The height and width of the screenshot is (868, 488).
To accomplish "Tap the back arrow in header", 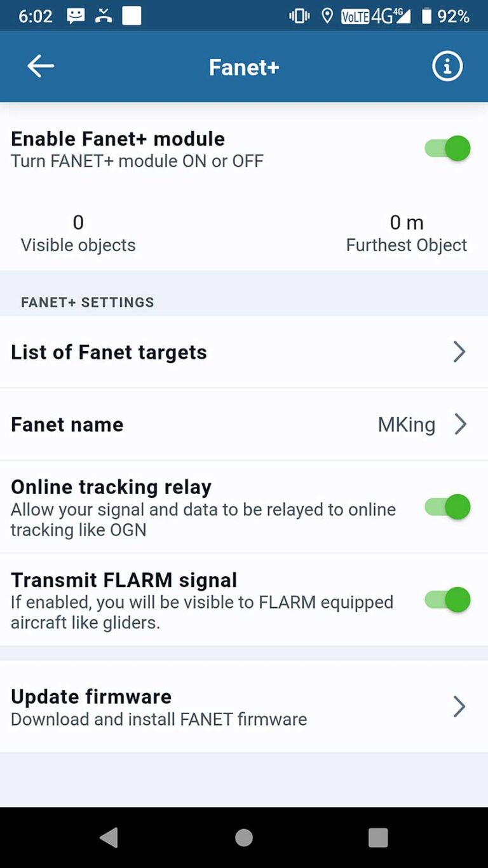I will pos(41,66).
